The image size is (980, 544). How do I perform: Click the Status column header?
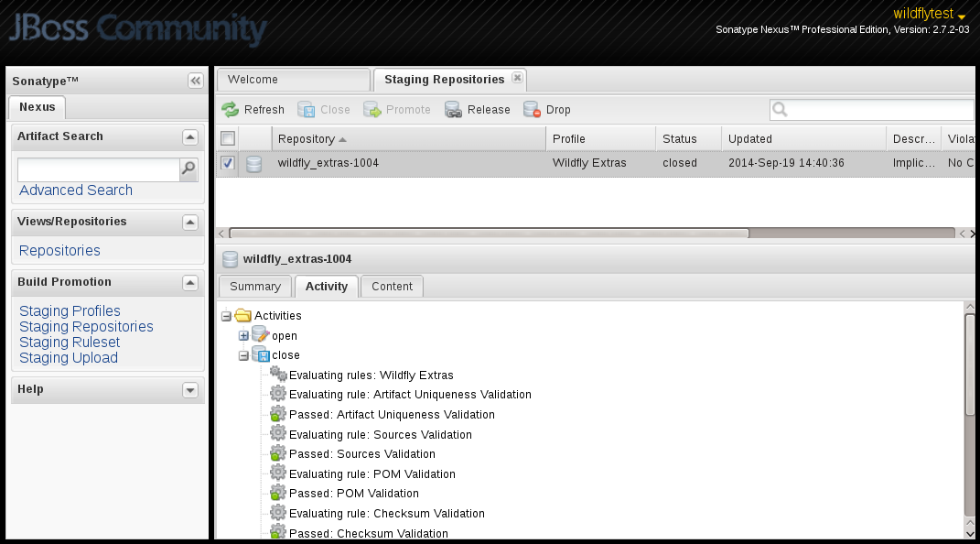(688, 139)
